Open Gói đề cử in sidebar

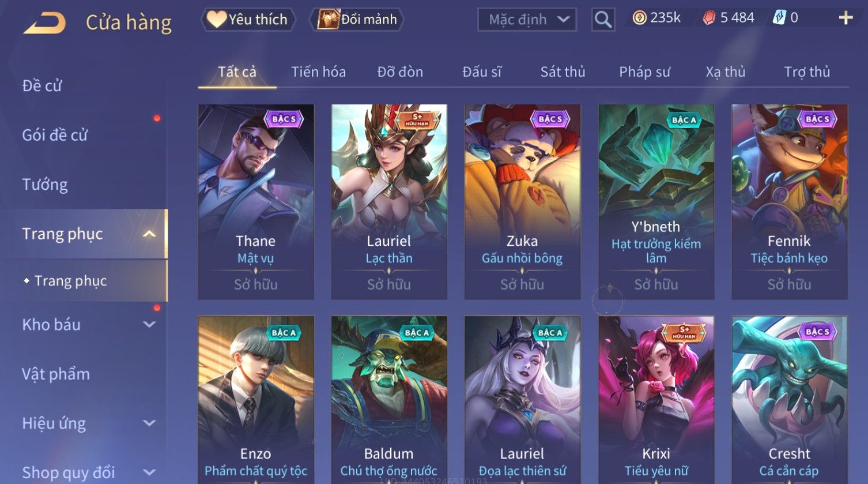click(x=55, y=135)
